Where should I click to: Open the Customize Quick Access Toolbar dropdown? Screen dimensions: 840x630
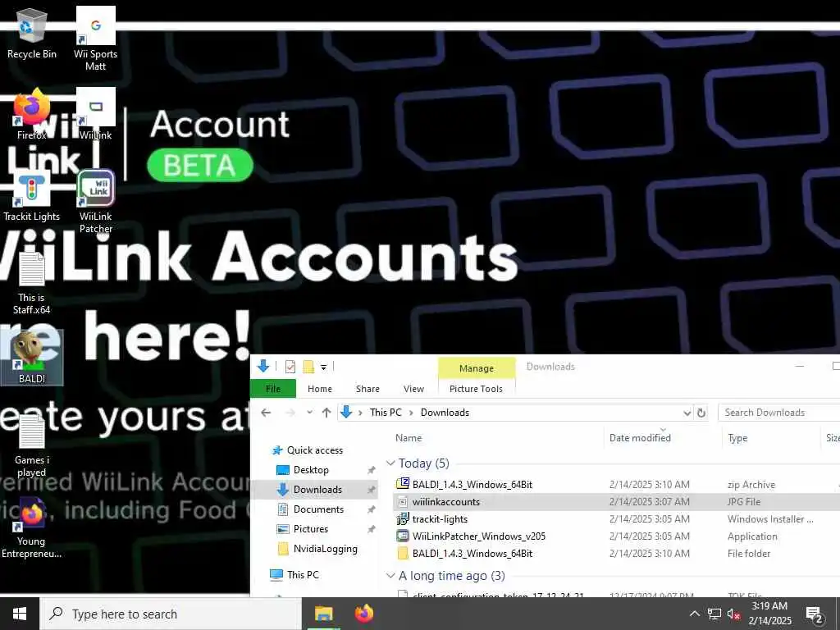click(x=323, y=367)
